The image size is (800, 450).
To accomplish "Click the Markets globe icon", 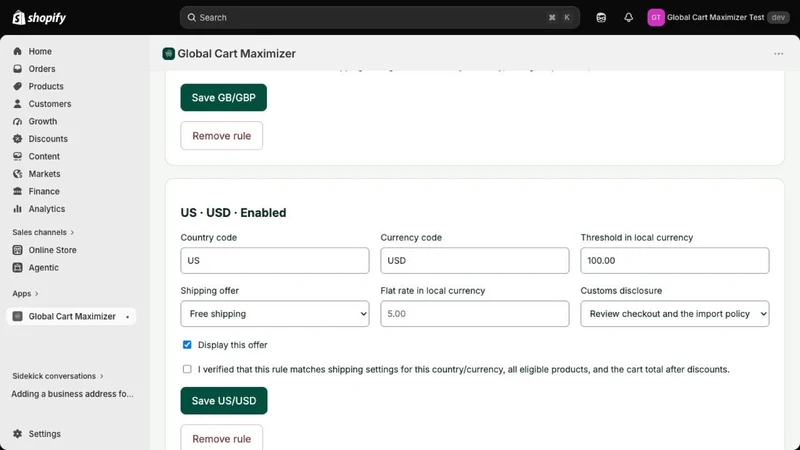I will pyautogui.click(x=17, y=174).
